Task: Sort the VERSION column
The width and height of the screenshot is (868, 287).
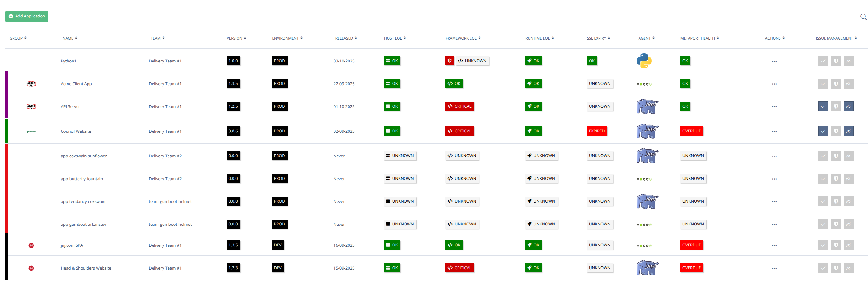Action: 237,38
